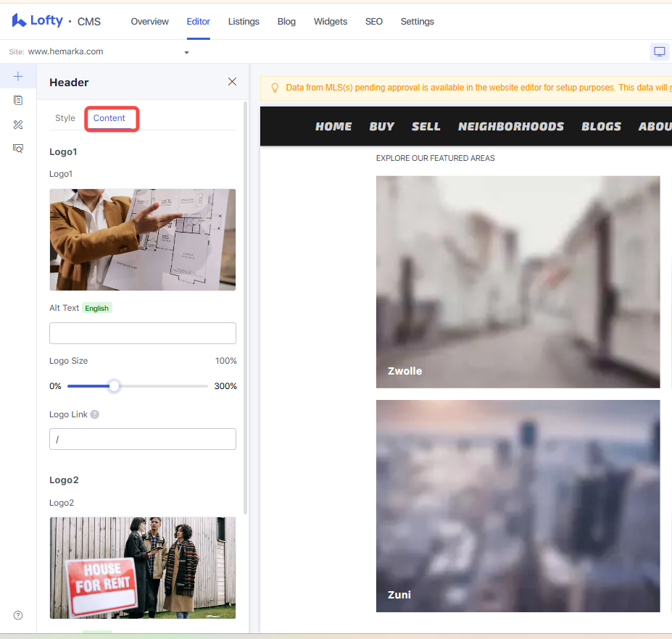Click the Logo2 House For Rent thumbnail
This screenshot has height=639, width=672.
[142, 568]
